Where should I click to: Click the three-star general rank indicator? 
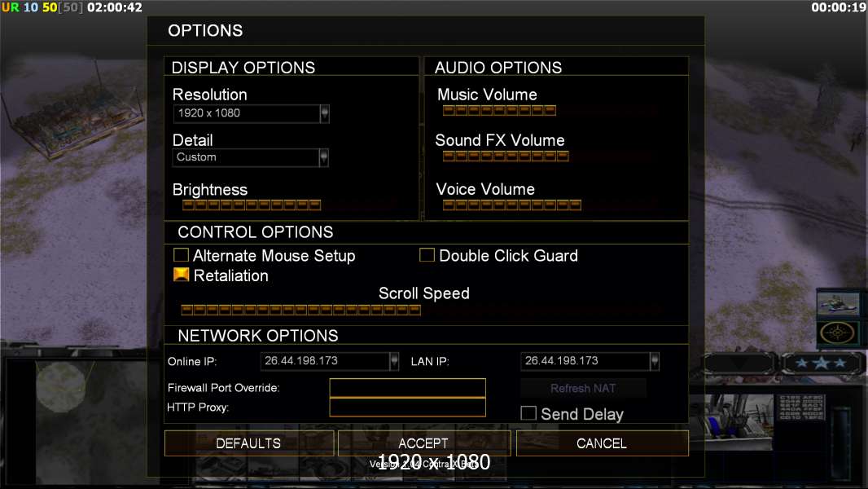[x=822, y=363]
